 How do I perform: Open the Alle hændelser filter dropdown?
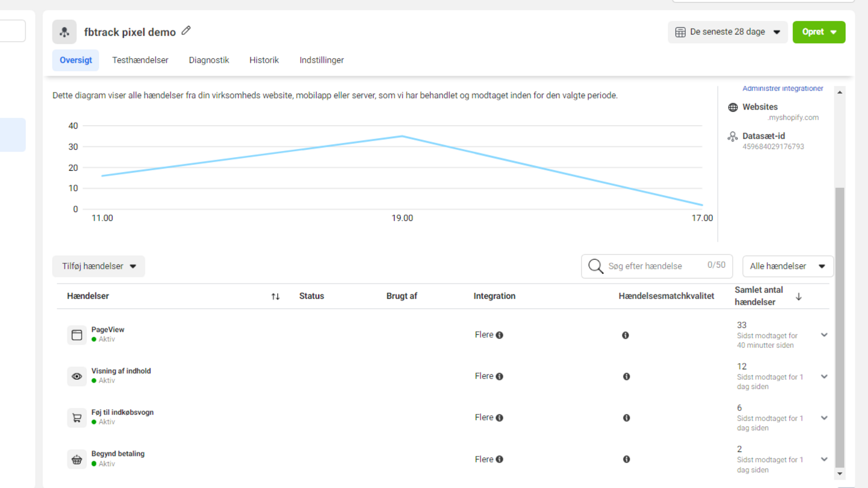pos(788,266)
